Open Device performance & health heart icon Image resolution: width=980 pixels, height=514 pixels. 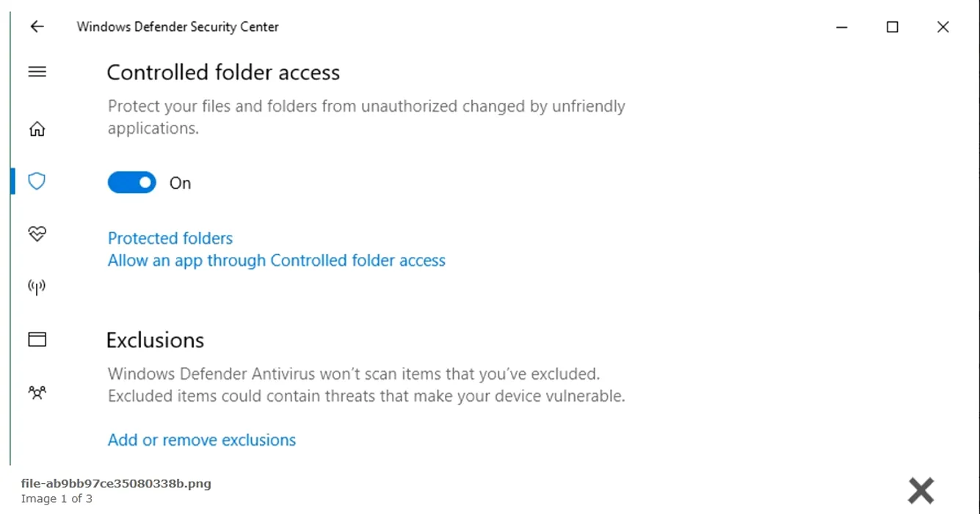pos(37,234)
